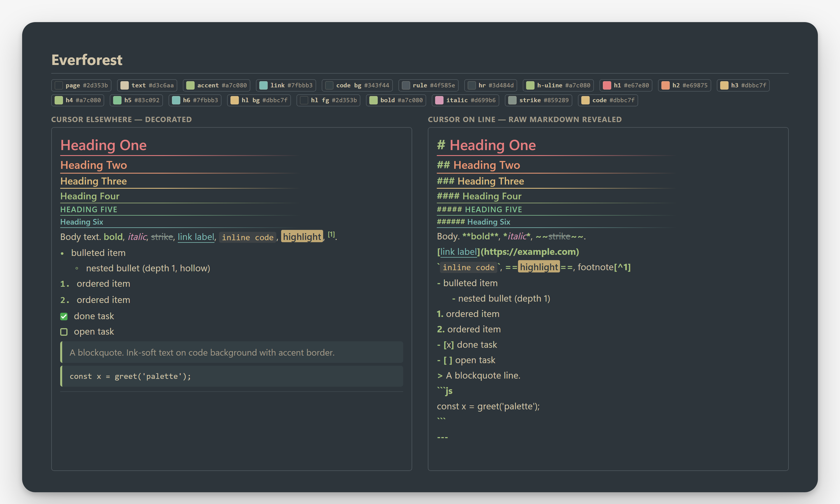Open the link label hyperlink in decorated pane
The width and height of the screenshot is (840, 504).
(196, 237)
